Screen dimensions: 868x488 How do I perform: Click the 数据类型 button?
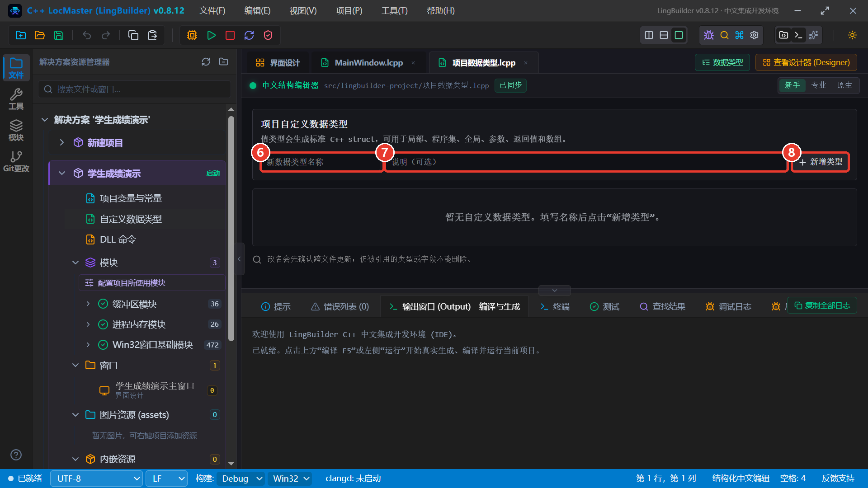[x=722, y=63]
